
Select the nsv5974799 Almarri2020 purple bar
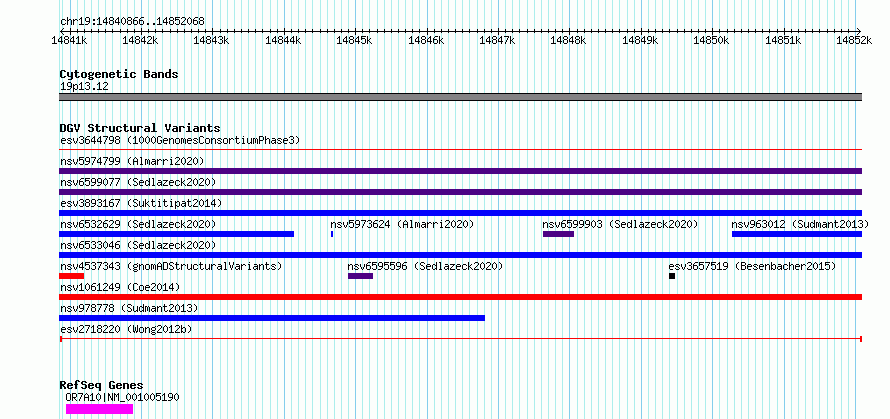pyautogui.click(x=460, y=171)
